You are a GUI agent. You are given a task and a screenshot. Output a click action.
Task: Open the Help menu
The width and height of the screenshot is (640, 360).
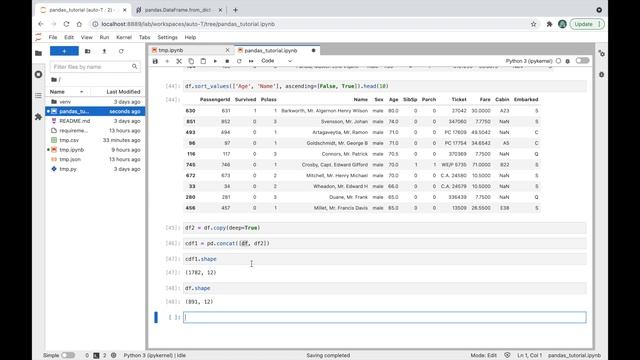pos(190,37)
